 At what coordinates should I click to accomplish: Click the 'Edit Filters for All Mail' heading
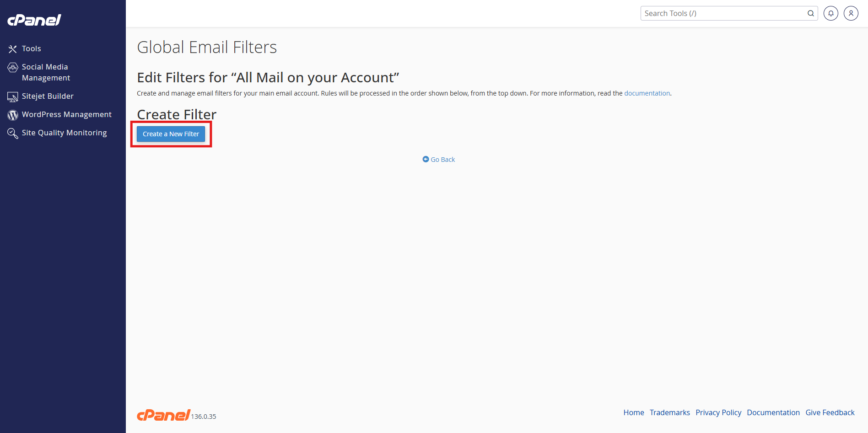coord(268,78)
